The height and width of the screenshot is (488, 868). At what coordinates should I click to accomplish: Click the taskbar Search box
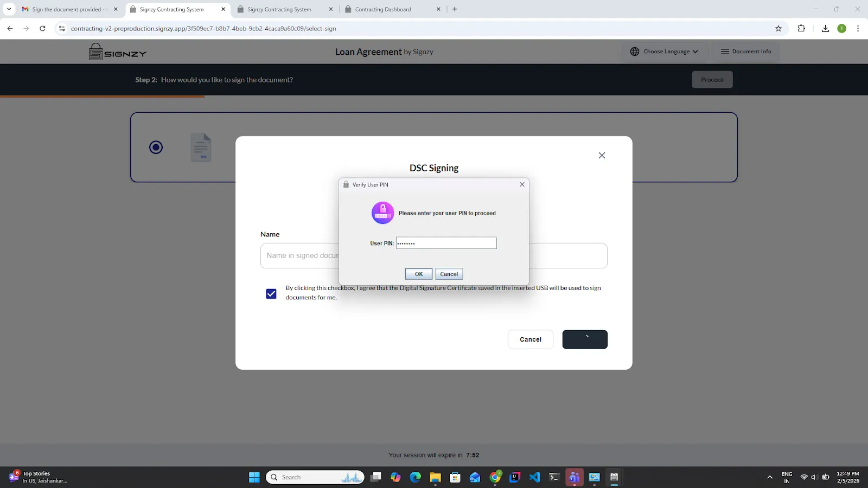point(315,477)
